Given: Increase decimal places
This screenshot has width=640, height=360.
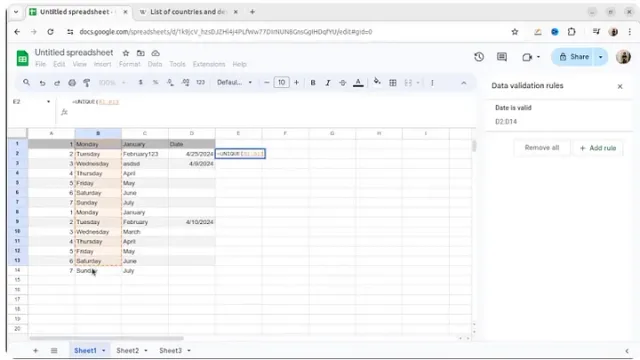Looking at the screenshot, I should [185, 82].
